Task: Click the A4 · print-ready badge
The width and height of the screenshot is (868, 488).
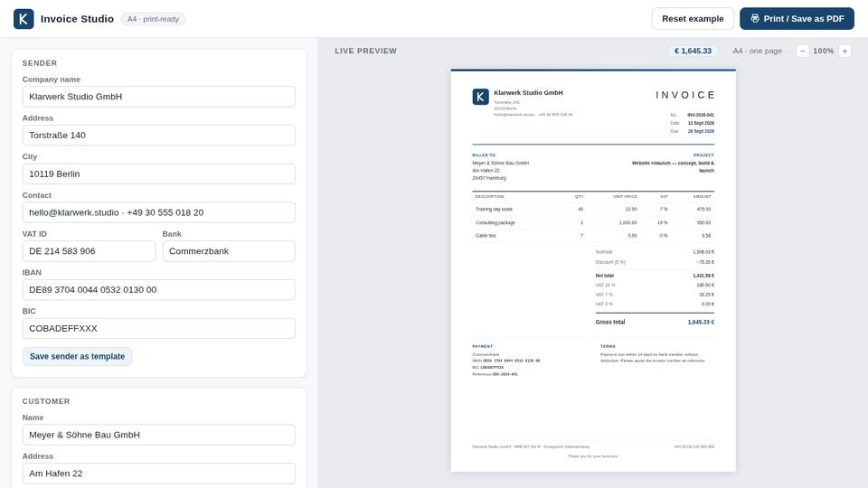Action: tap(154, 19)
